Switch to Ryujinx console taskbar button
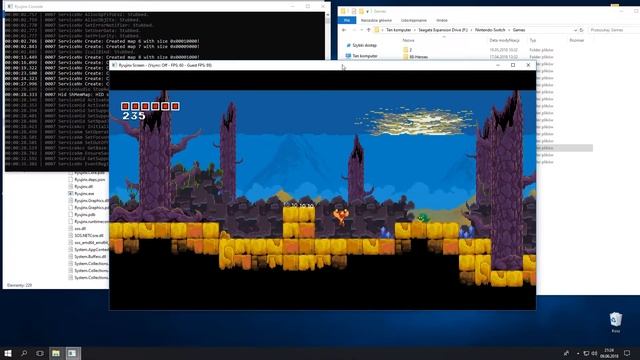Image resolution: width=640 pixels, height=360 pixels. coord(72,353)
